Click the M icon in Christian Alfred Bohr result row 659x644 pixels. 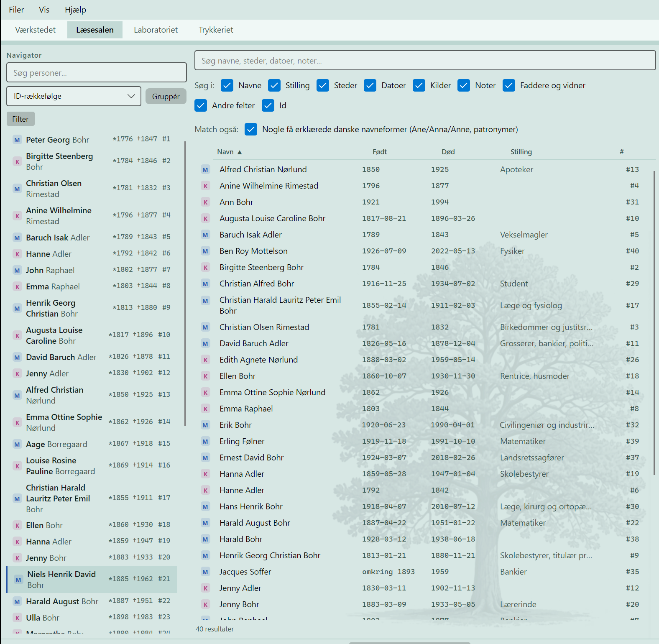[205, 284]
